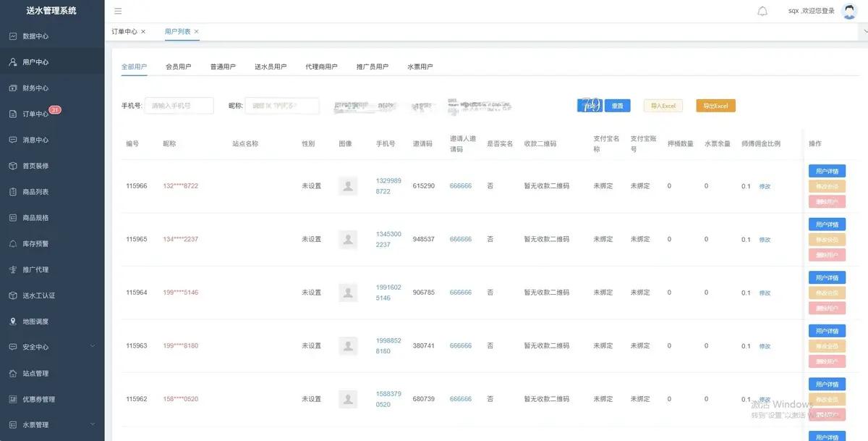868x441 pixels.
Task: Open 用户中心 in the sidebar
Action: pos(52,62)
